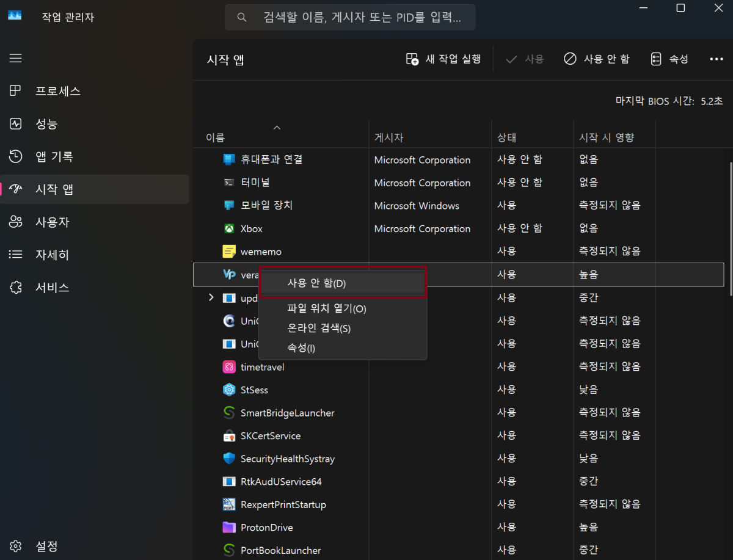
Task: Click the 자세히 details list icon
Action: (x=16, y=255)
